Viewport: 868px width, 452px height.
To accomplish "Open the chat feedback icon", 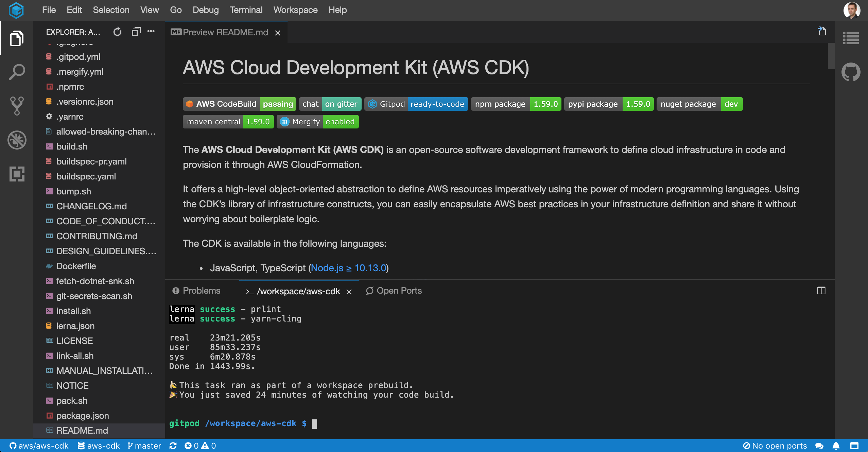I will (819, 446).
